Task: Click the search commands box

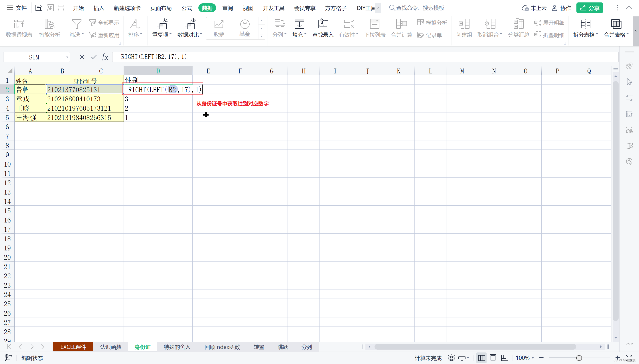Action: tap(417, 8)
